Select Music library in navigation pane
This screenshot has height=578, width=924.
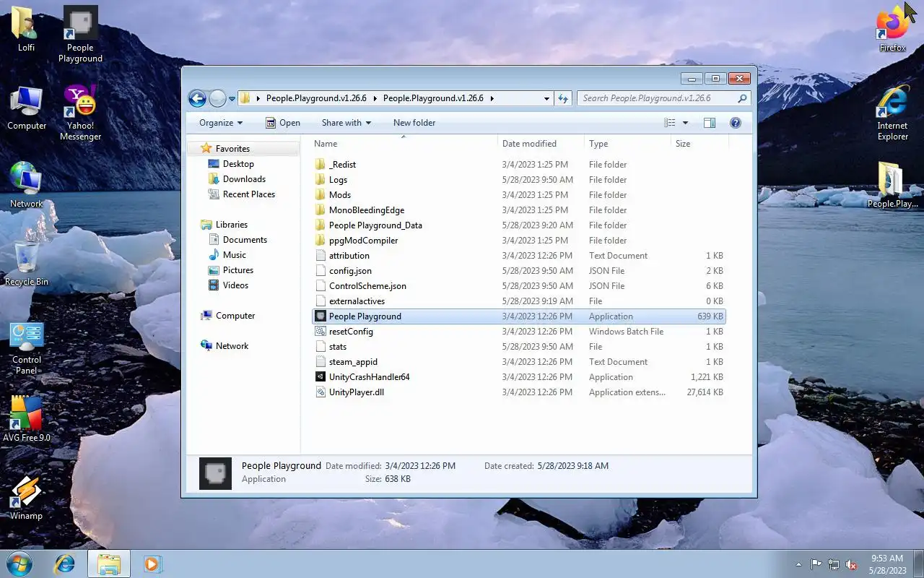[x=234, y=255]
